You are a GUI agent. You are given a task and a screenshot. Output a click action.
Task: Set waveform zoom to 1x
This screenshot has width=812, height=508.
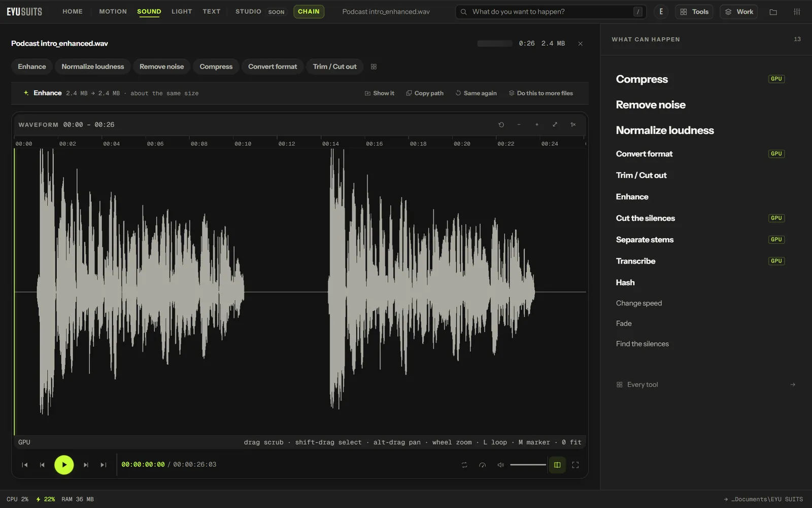[573, 124]
